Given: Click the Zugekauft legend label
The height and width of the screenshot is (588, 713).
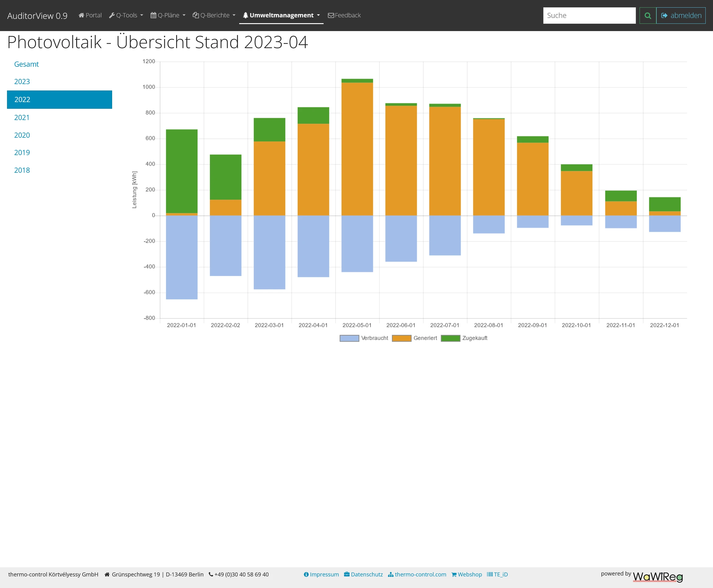Looking at the screenshot, I should [x=474, y=338].
